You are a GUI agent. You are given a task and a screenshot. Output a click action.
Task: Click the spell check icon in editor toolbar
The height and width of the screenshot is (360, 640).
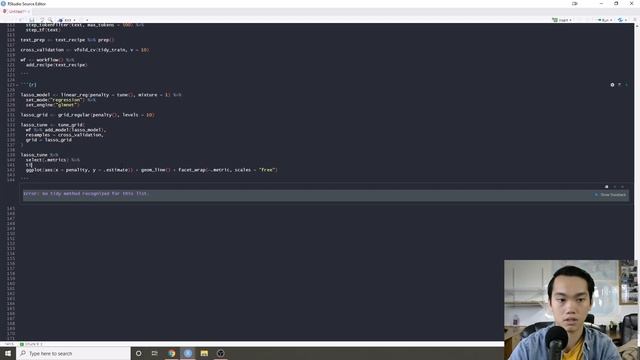pos(42,20)
